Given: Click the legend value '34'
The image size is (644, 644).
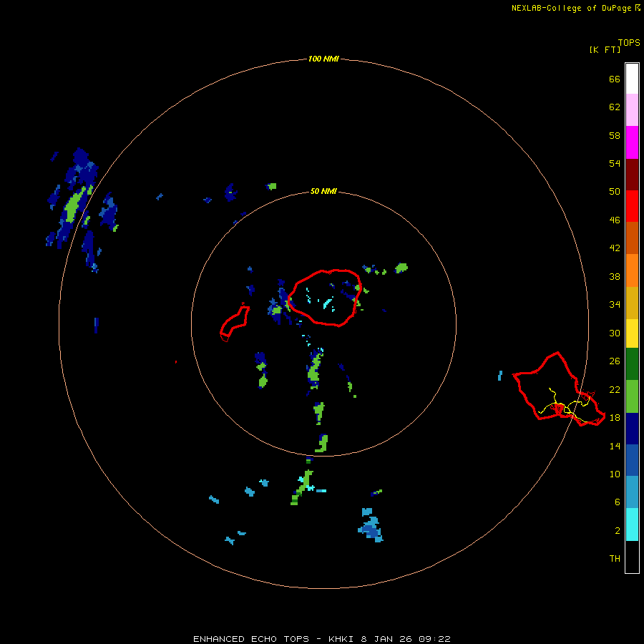Looking at the screenshot, I should 615,305.
